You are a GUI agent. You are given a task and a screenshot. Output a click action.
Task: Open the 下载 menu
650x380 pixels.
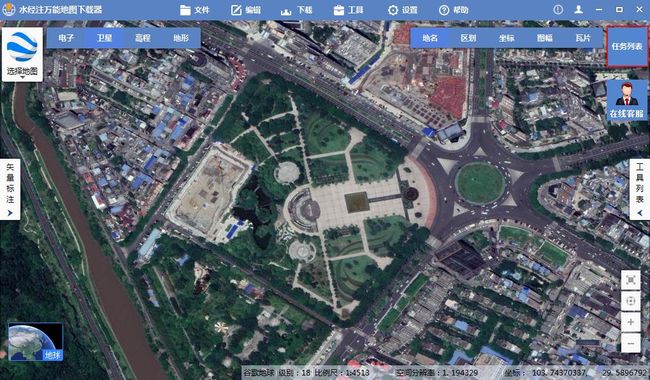click(296, 10)
